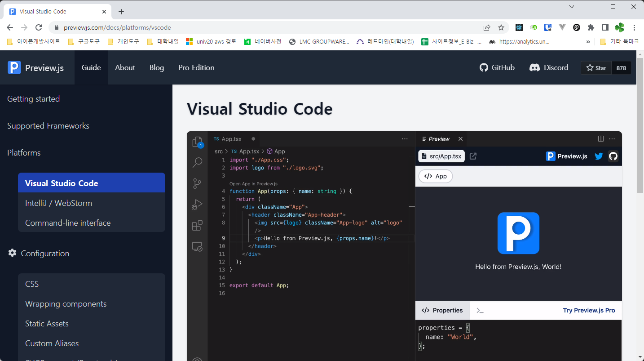Select the App component chip
The width and height of the screenshot is (644, 361).
pos(436,176)
